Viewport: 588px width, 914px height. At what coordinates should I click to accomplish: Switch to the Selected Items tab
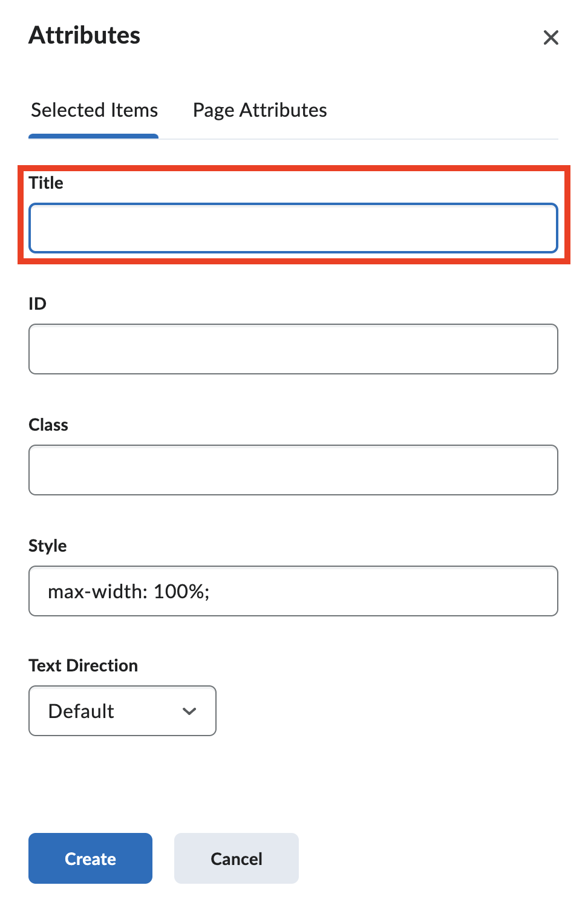coord(94,110)
